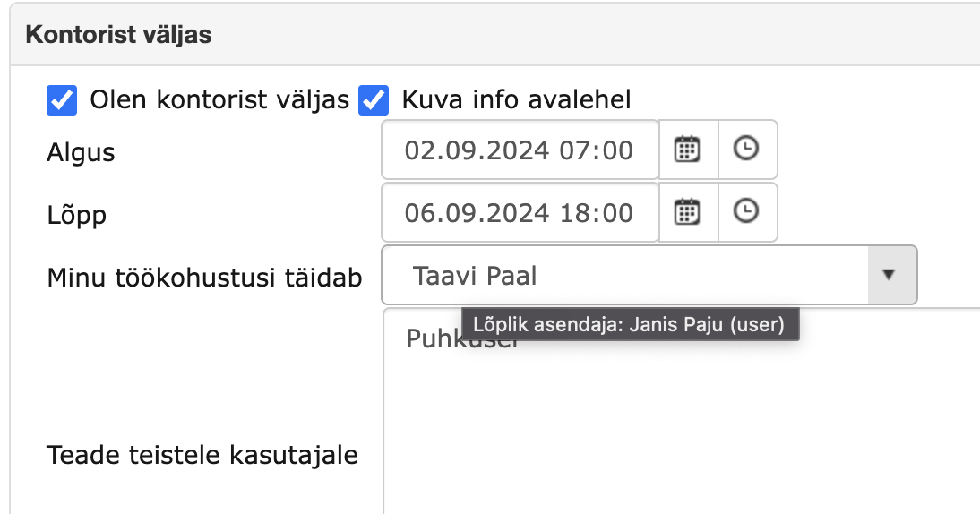Viewport: 980px width, 514px height.
Task: Click the Kontorist väljas panel header
Action: click(495, 35)
